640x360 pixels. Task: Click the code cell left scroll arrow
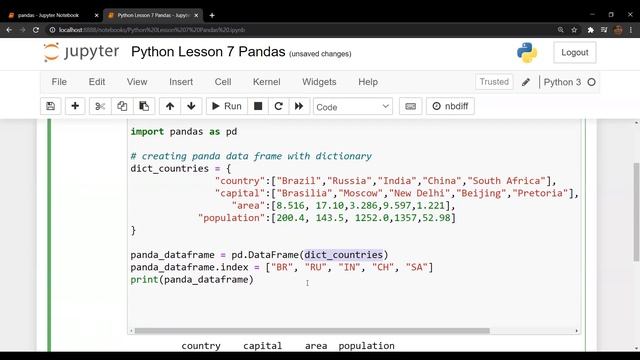pos(131,331)
